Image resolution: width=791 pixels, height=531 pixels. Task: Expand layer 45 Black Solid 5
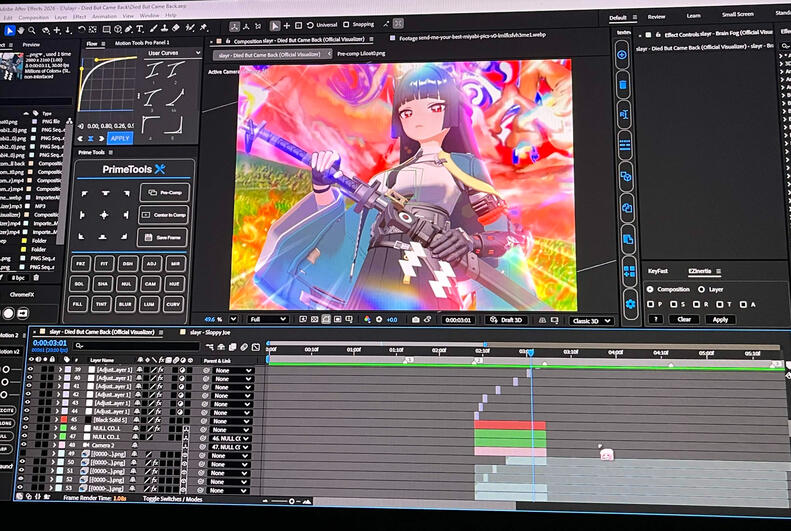coord(56,420)
